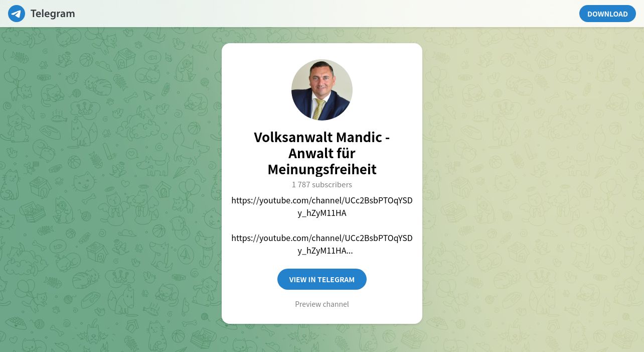Screen dimensions: 644x352
Task: Click the first YouTube channel URL
Action: pyautogui.click(x=322, y=206)
